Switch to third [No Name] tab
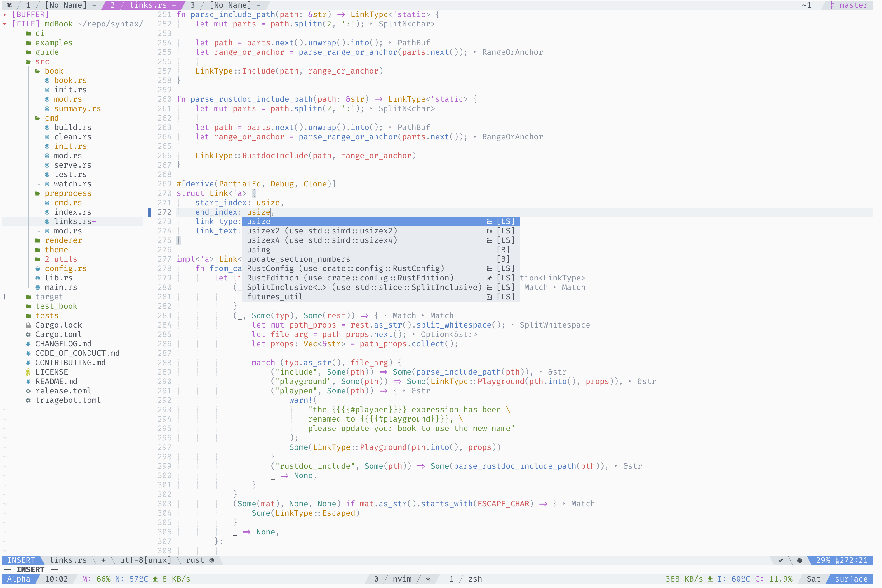 [230, 5]
